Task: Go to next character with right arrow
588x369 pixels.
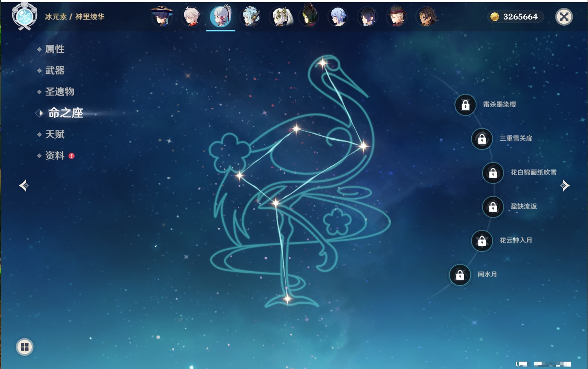Action: tap(565, 186)
